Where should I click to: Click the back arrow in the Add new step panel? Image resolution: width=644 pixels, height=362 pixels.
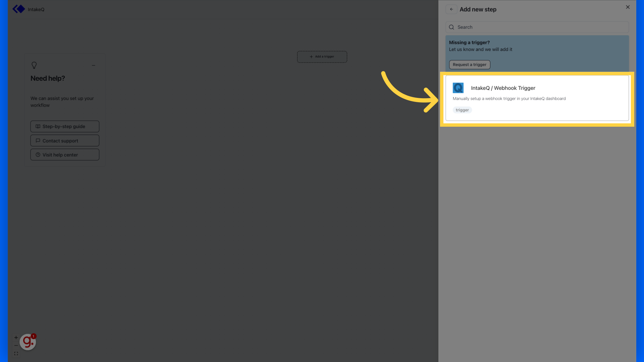[x=451, y=9]
